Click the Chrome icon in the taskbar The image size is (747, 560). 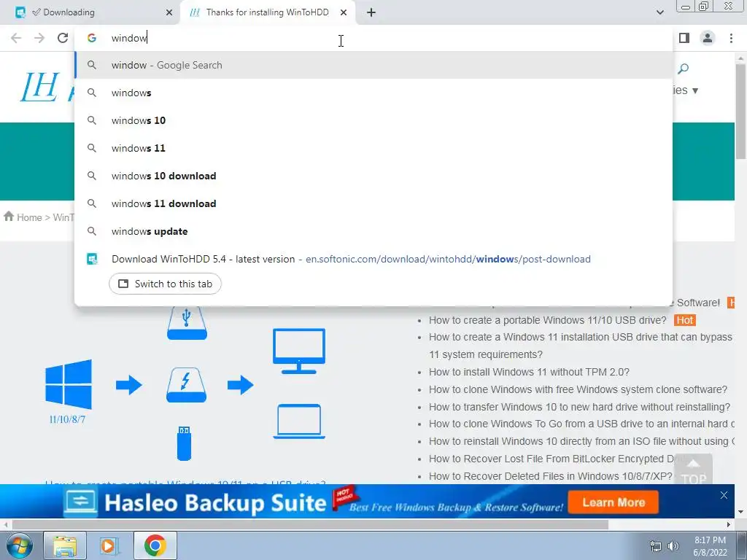[x=155, y=545]
